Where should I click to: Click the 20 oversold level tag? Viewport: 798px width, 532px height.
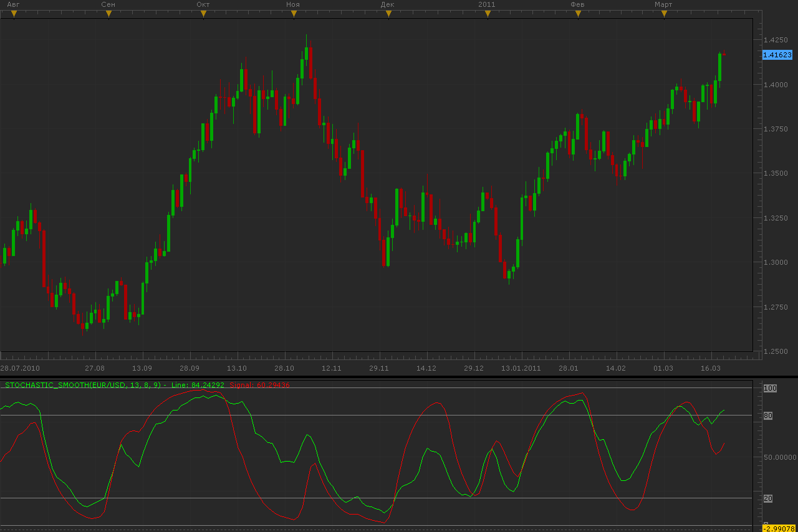tap(768, 498)
